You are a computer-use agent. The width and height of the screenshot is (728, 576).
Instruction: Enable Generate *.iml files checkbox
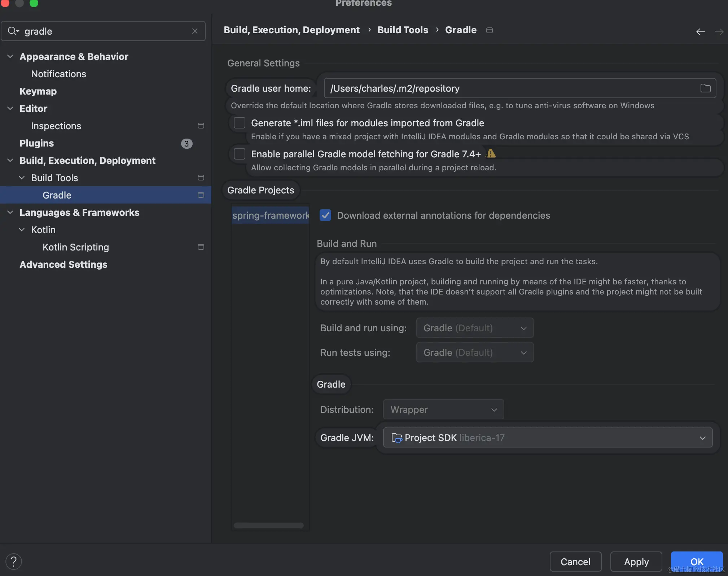pos(240,123)
